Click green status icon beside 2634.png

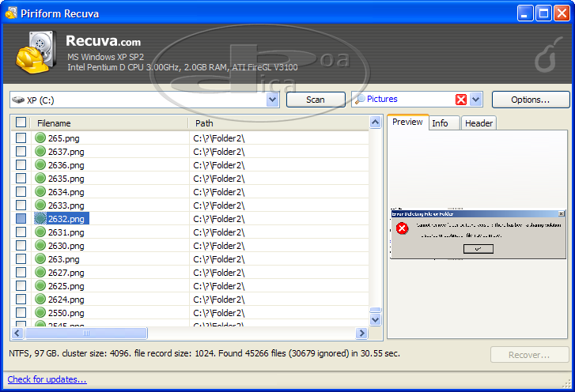tap(40, 192)
